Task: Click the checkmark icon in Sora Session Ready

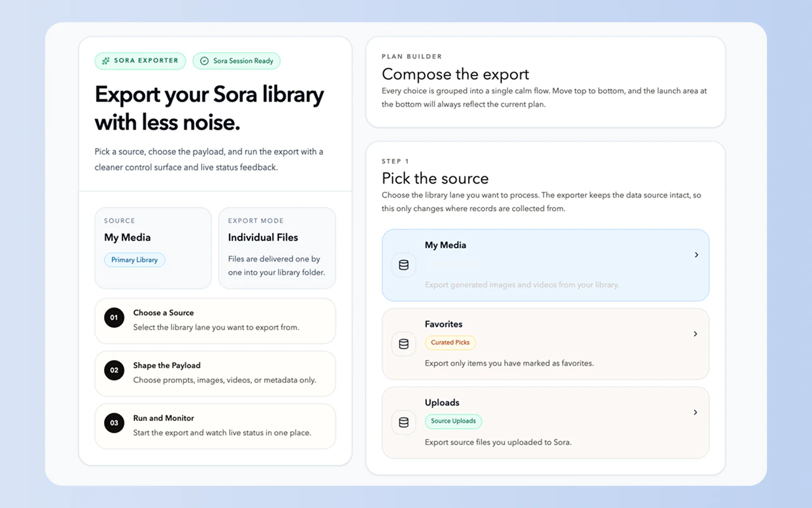Action: point(204,61)
